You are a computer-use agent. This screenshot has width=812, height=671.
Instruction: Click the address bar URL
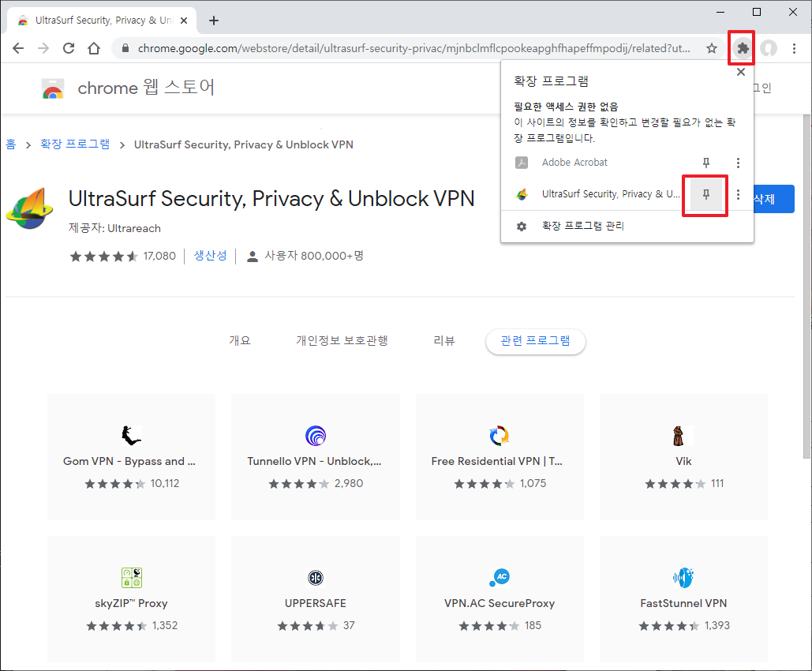pyautogui.click(x=413, y=48)
